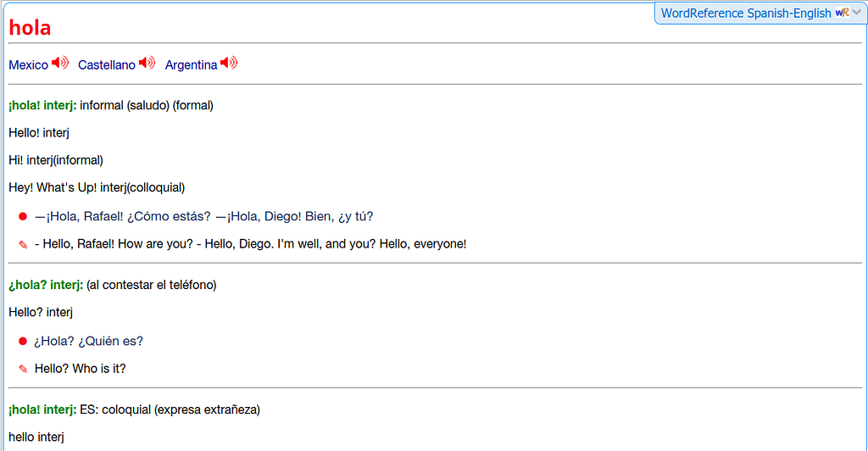Click the "Hey! What's Up!" translation line
Image resolution: width=868 pixels, height=451 pixels.
(x=97, y=187)
